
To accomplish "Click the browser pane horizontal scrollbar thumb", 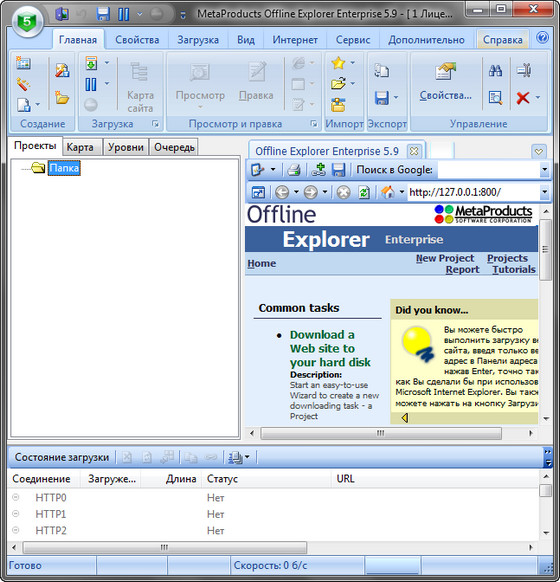I will point(381,433).
